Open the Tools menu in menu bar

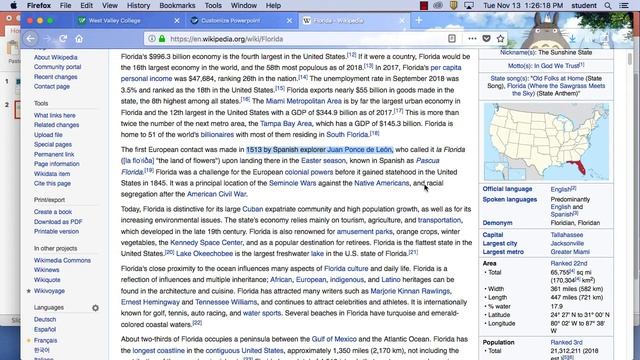[213, 6]
